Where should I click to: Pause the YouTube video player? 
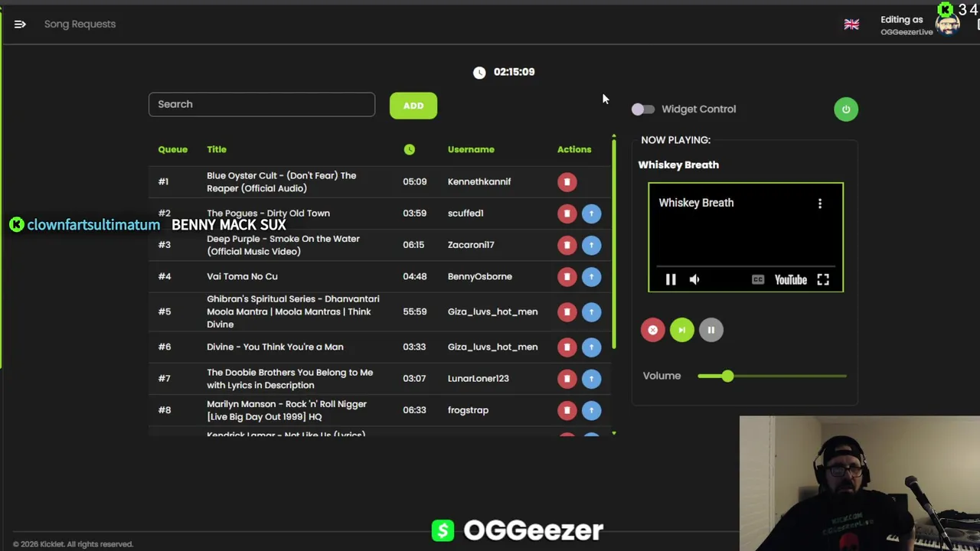[671, 280]
